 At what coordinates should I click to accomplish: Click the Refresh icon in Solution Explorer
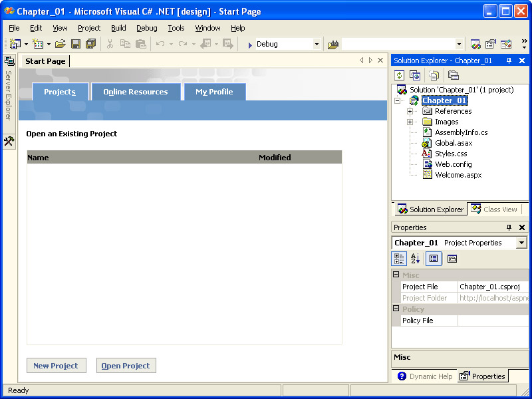coord(400,75)
